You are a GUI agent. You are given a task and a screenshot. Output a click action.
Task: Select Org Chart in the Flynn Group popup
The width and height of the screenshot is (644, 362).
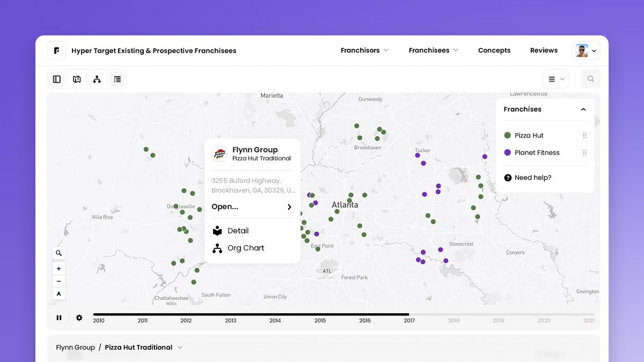pyautogui.click(x=245, y=248)
